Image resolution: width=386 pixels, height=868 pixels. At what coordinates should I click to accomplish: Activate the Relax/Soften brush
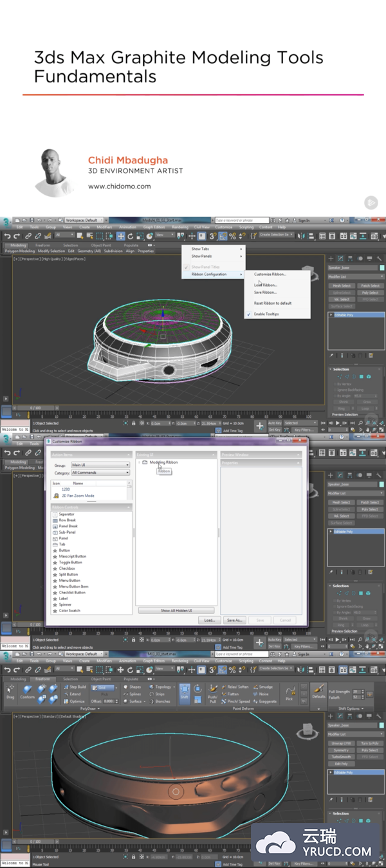pyautogui.click(x=235, y=687)
